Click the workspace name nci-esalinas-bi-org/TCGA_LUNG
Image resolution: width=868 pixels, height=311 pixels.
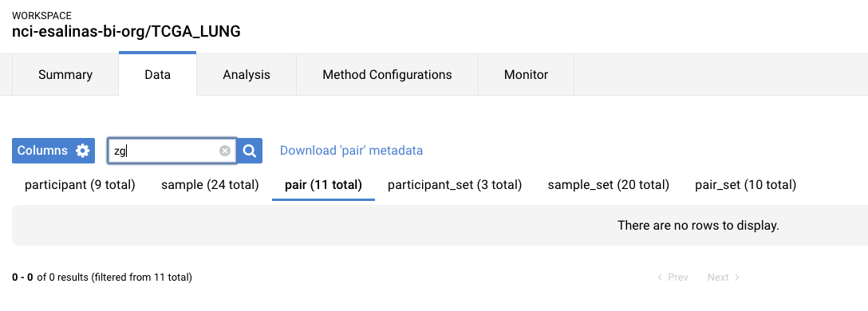tap(126, 32)
